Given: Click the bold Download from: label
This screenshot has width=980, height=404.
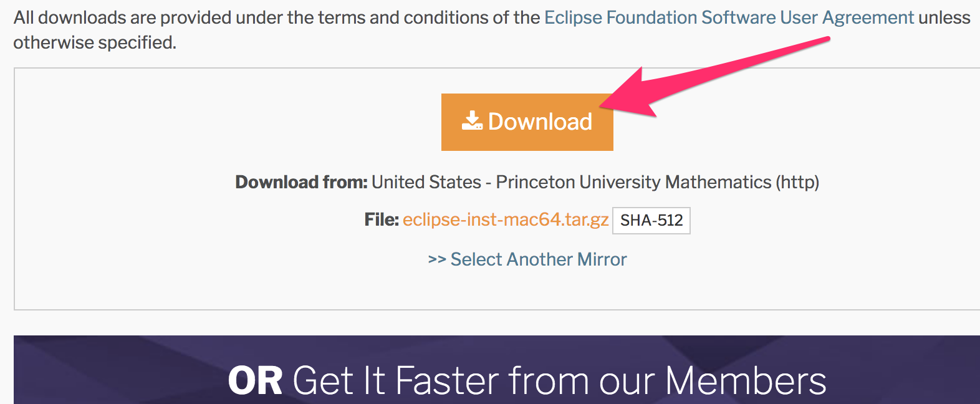Looking at the screenshot, I should click(x=301, y=182).
